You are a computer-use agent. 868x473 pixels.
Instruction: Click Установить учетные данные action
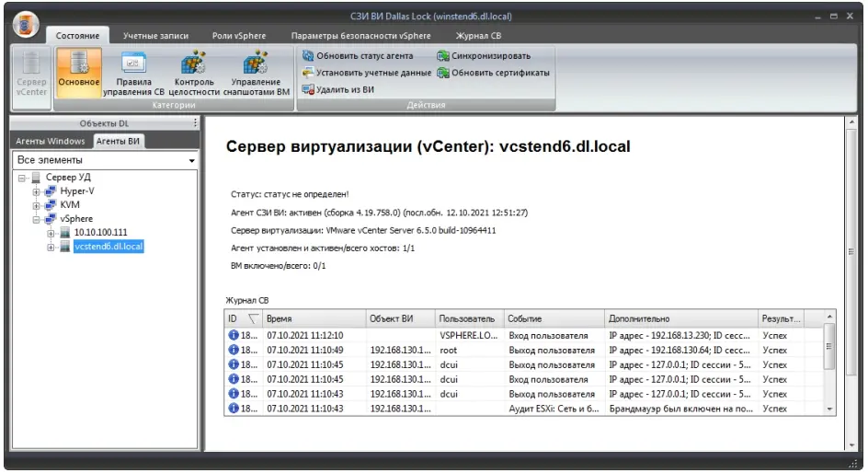(x=367, y=73)
